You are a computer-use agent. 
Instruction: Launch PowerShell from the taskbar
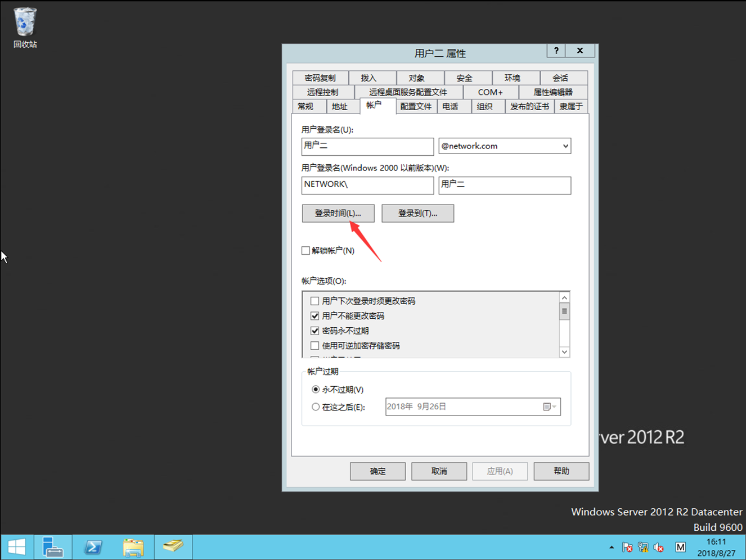[93, 547]
